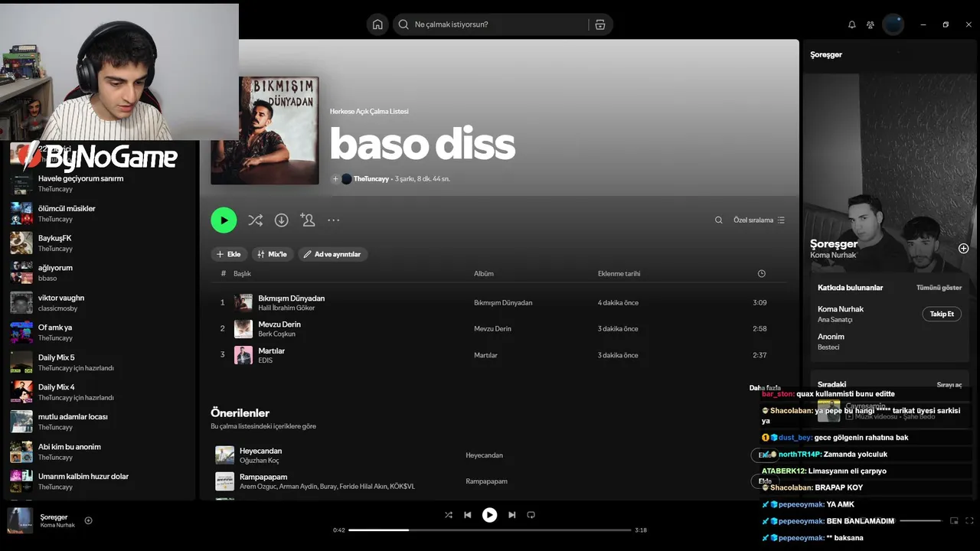Open the profile avatar menu
This screenshot has width=980, height=551.
click(x=893, y=24)
